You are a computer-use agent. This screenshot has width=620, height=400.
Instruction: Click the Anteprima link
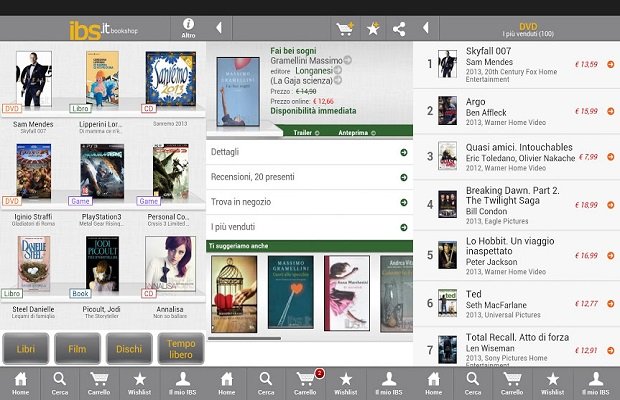(x=357, y=133)
